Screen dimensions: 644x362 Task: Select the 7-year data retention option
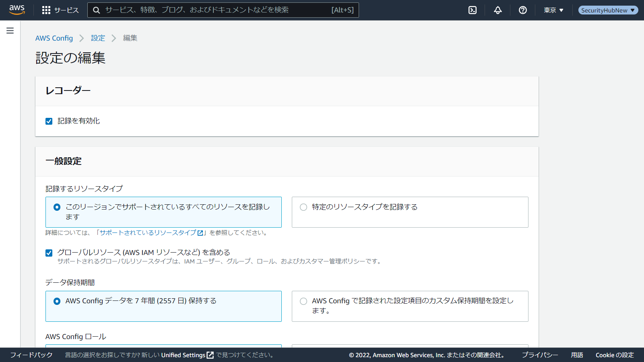pyautogui.click(x=57, y=301)
